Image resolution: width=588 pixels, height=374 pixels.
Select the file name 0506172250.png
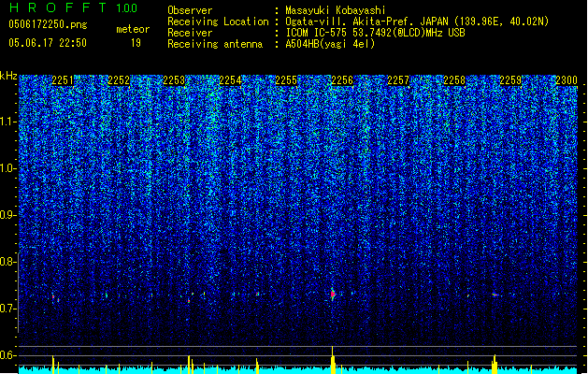click(48, 24)
